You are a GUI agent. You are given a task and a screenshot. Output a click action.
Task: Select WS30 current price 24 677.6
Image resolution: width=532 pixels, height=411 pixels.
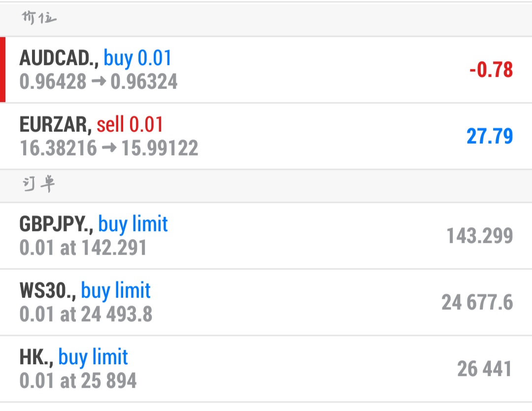[x=477, y=303]
